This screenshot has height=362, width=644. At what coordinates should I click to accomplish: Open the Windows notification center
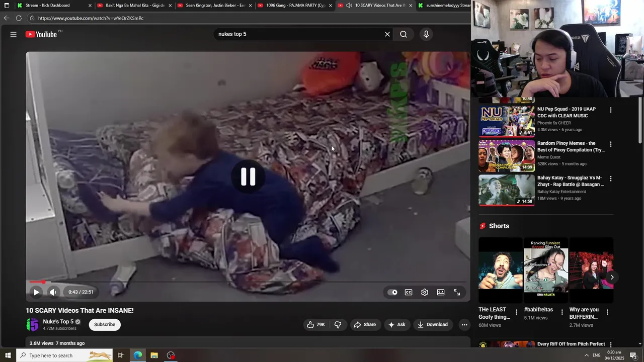[634, 355]
